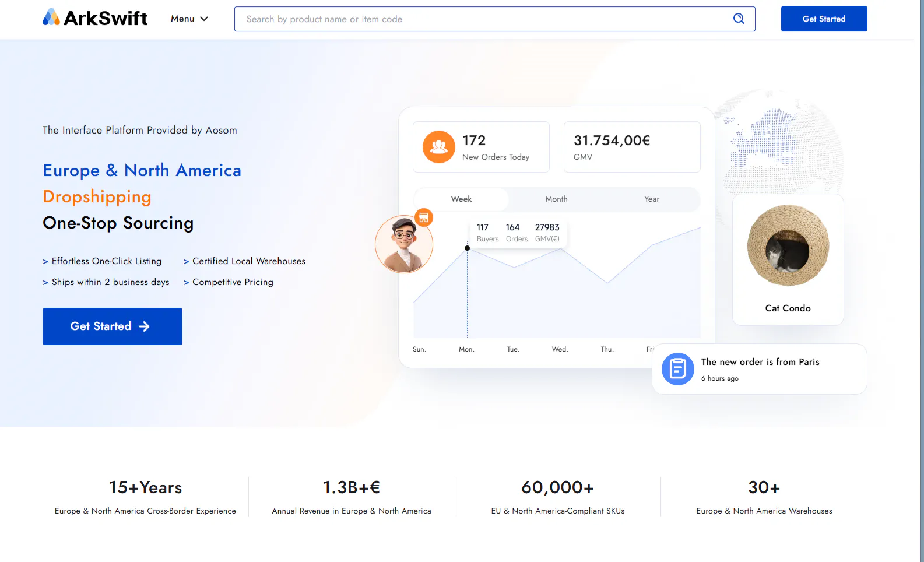Click "Effortless One-Click Listing" text

pos(107,261)
